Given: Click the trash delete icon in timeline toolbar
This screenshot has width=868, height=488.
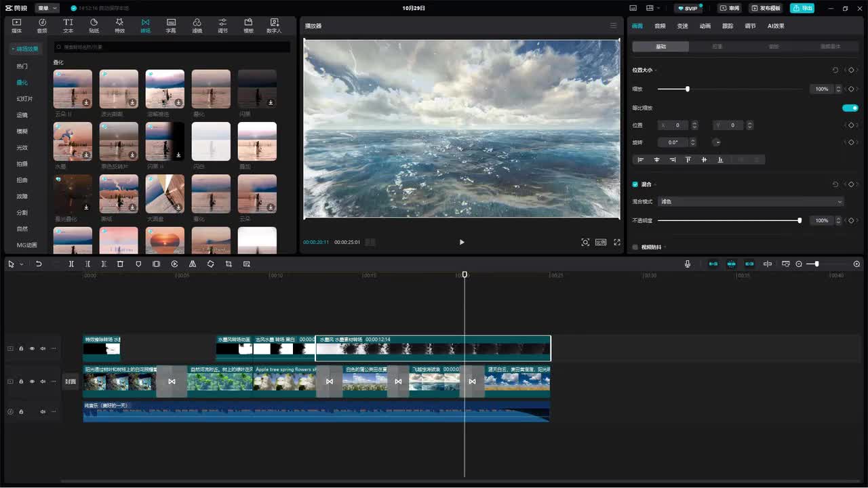Looking at the screenshot, I should (120, 264).
